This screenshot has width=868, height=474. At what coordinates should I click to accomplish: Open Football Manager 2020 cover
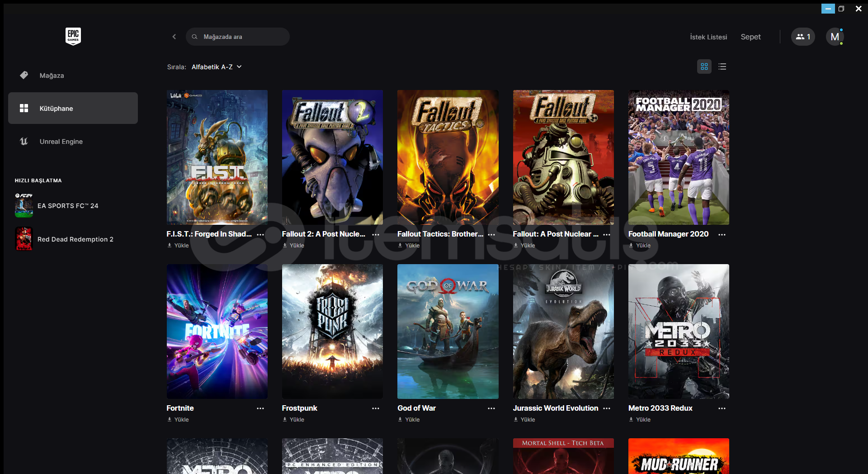(679, 157)
